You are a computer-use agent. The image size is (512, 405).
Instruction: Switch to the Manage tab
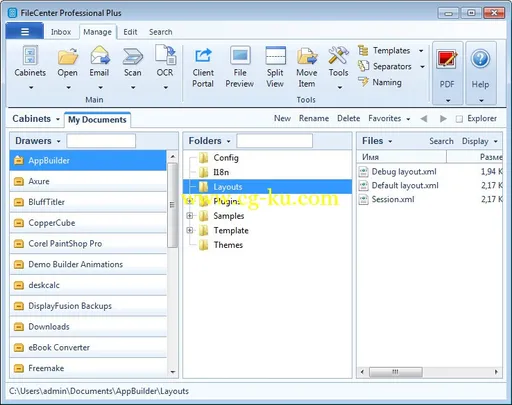click(x=98, y=32)
